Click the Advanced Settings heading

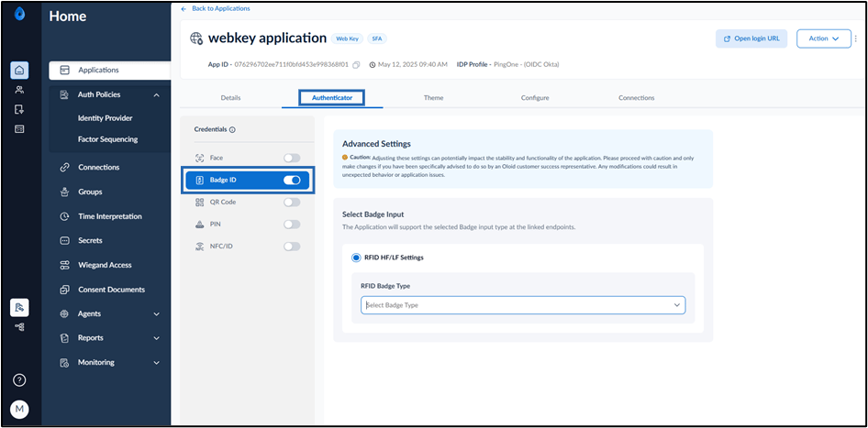pos(376,144)
